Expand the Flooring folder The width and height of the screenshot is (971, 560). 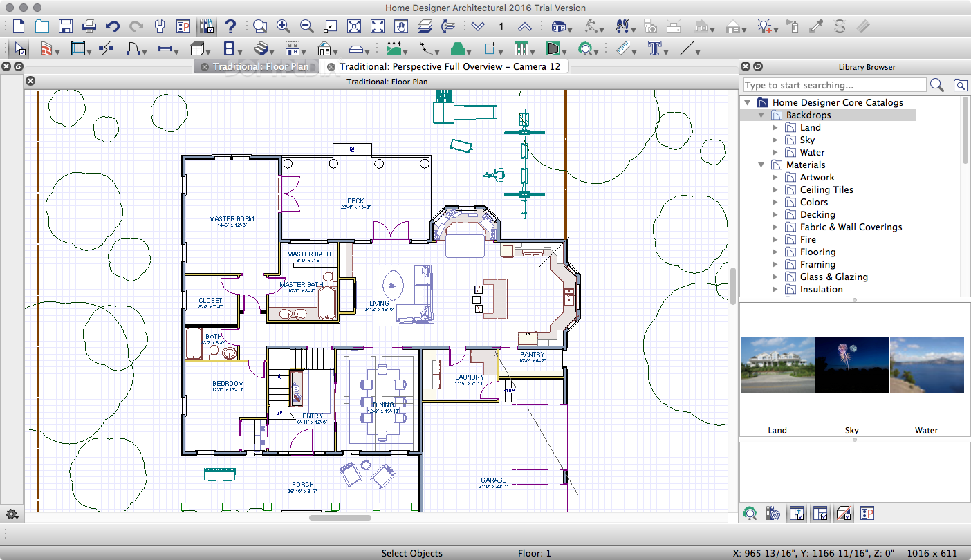click(775, 252)
